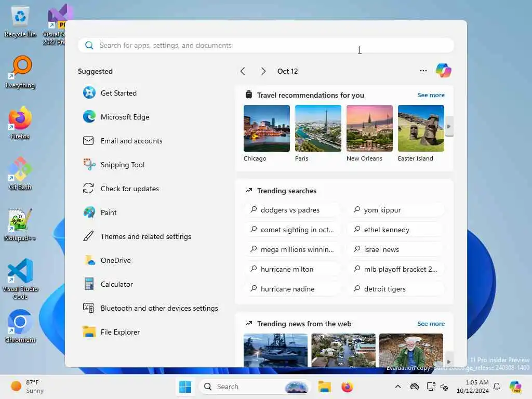
Task: See more travel recommendations
Action: (431, 95)
